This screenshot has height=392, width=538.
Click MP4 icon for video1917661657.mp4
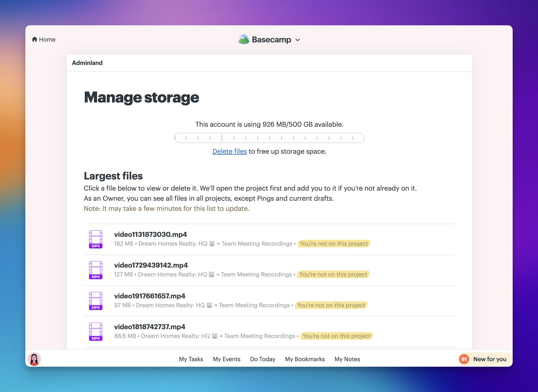[96, 301]
